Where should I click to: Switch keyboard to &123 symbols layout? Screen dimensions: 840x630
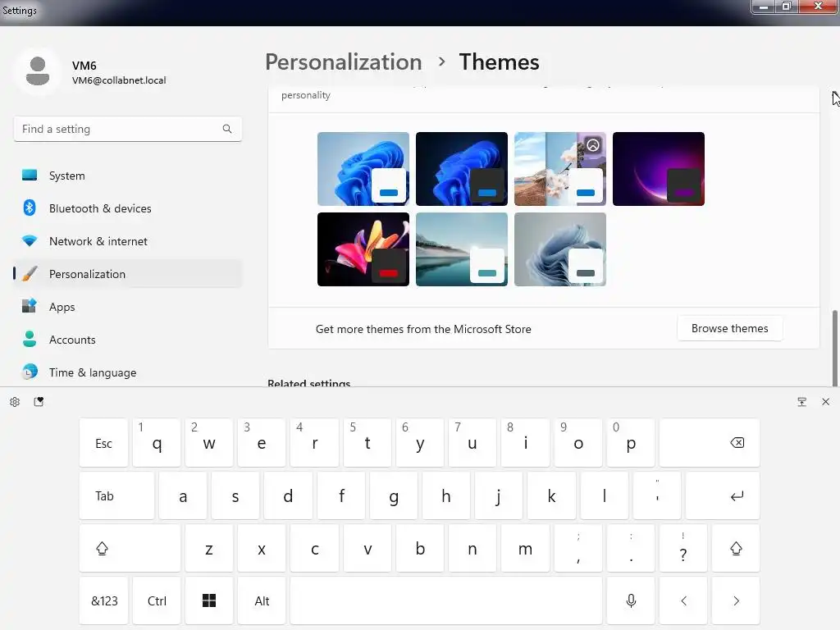[104, 600]
